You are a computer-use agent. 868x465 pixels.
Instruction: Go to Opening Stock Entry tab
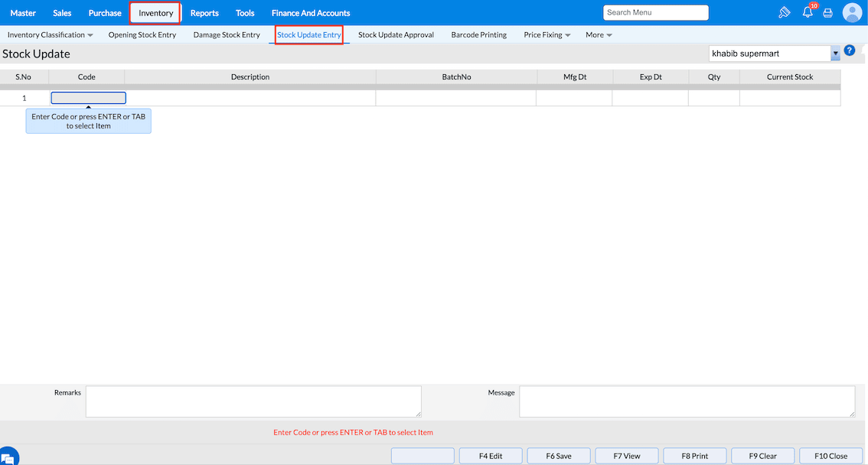(x=142, y=35)
